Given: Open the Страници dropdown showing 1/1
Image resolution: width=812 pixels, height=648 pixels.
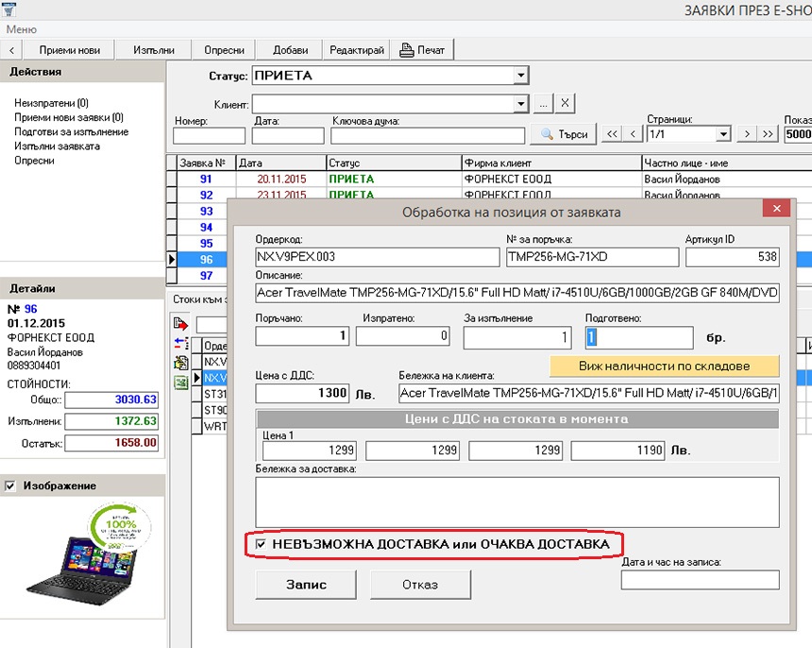Looking at the screenshot, I should (723, 134).
